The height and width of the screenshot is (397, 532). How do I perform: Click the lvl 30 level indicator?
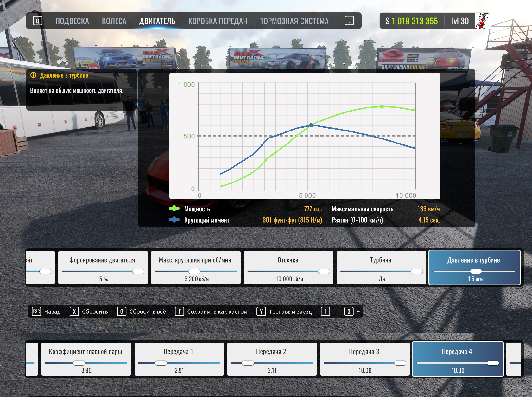tap(460, 21)
